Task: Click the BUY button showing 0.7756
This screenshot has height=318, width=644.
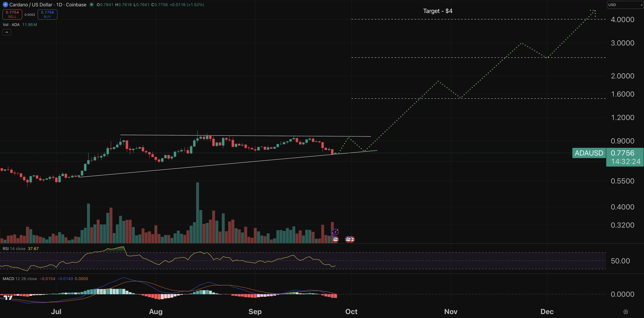Action: pos(47,14)
